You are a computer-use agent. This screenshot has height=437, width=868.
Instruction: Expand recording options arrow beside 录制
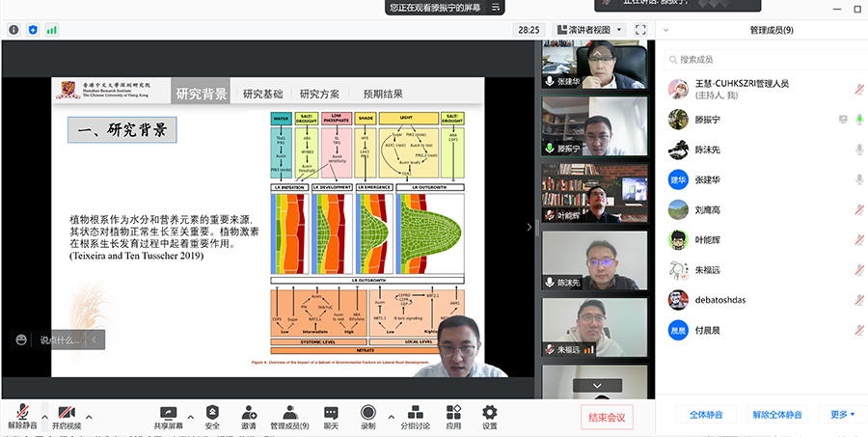pyautogui.click(x=392, y=417)
